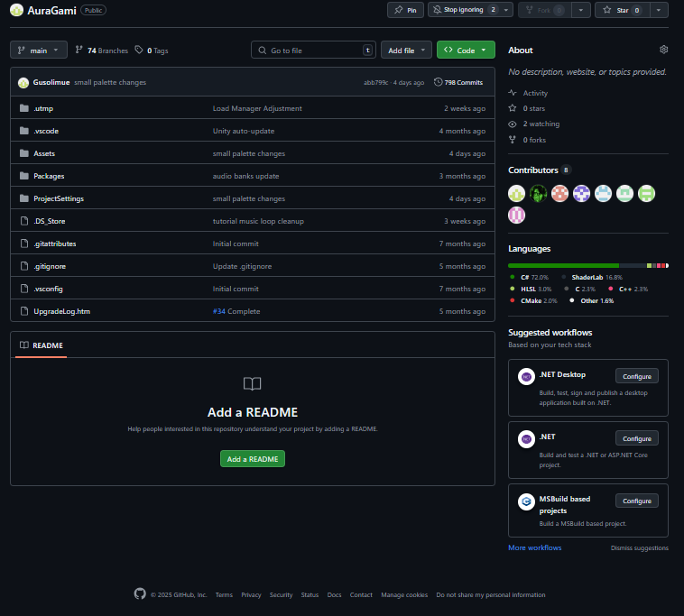Click the pin icon in Pin button

[x=398, y=10]
